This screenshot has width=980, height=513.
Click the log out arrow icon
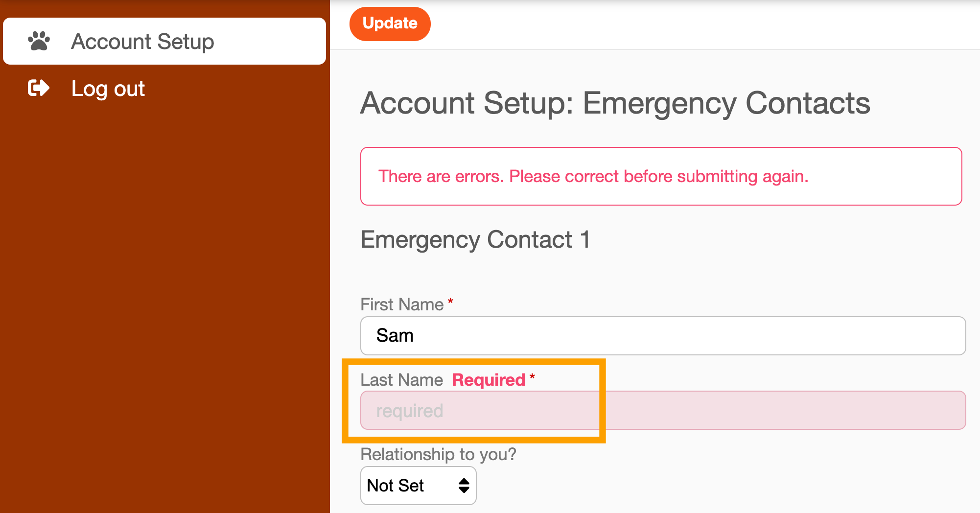coord(39,88)
